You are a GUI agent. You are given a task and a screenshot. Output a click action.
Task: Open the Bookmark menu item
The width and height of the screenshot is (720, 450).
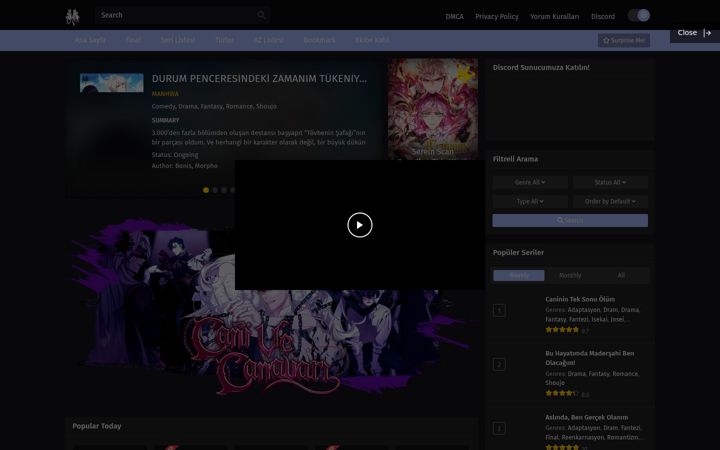tap(319, 40)
